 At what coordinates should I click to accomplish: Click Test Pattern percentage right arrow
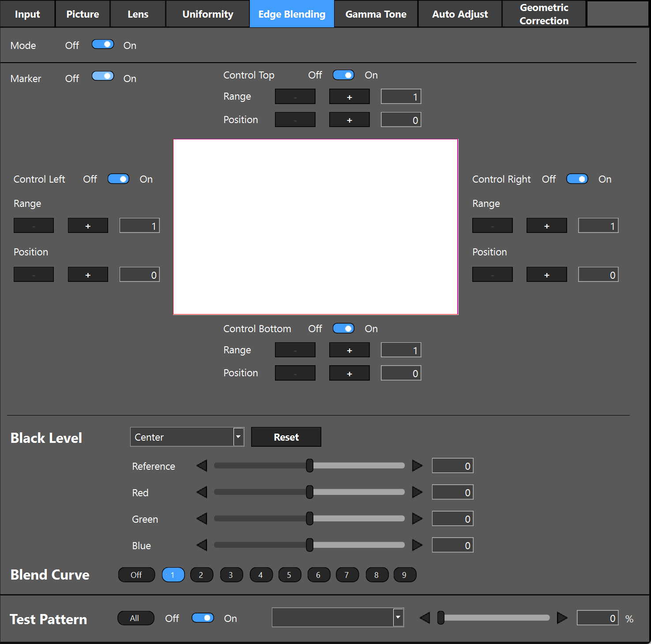(x=562, y=618)
